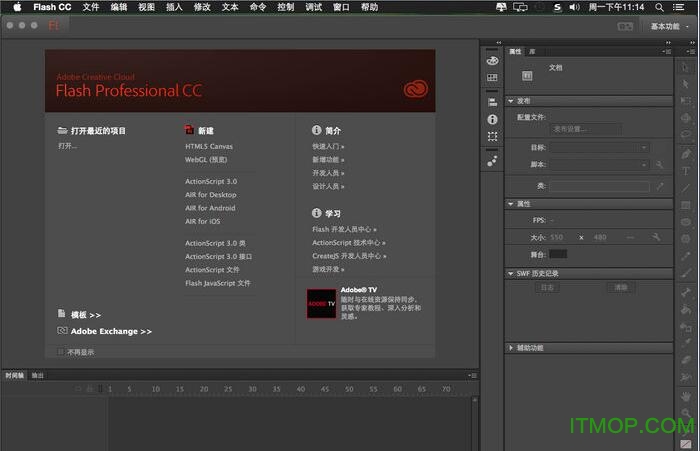Select the Paint Bucket tool
Image resolution: width=700 pixels, height=451 pixels.
coord(686,309)
